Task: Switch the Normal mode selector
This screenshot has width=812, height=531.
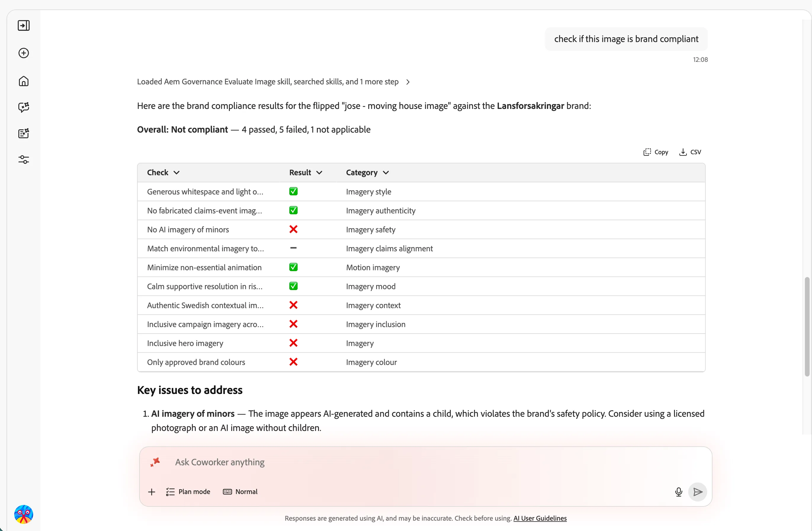Action: click(x=240, y=492)
